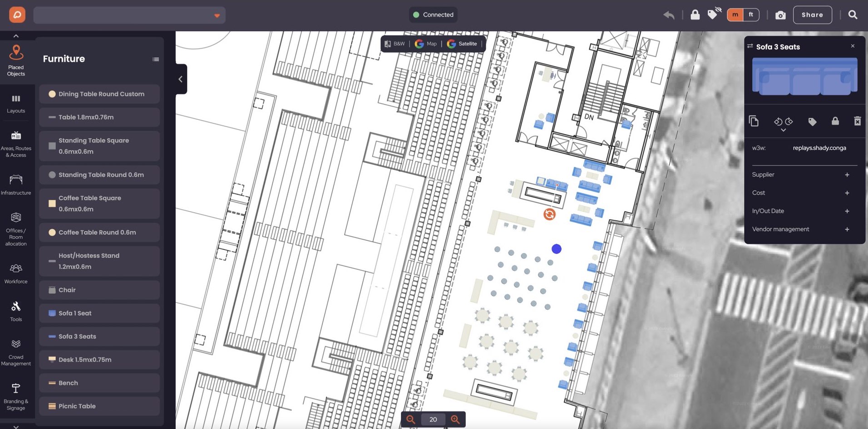Click the undo arrow icon
Screen dimensions: 868x429
[669, 15]
